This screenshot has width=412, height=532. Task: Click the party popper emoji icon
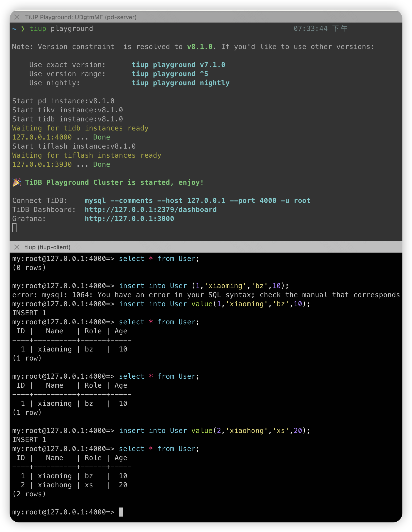(17, 182)
